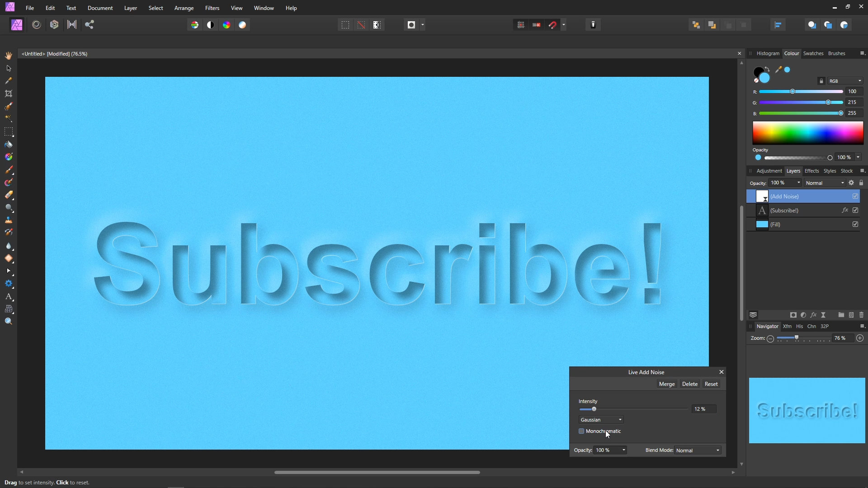Viewport: 868px width, 488px height.
Task: Hide the Add Noise layer
Action: tap(855, 196)
